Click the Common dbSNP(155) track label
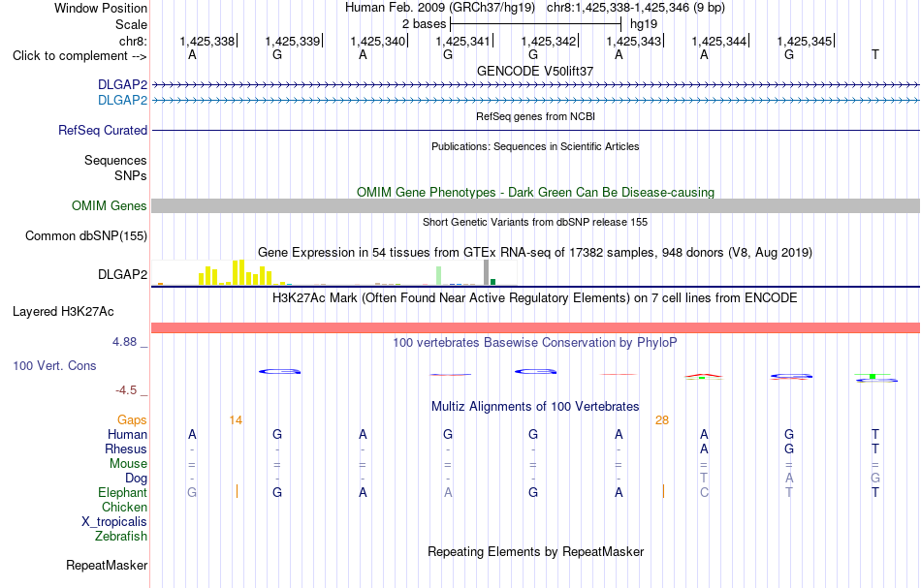Screen dimensions: 921x588 (86, 236)
